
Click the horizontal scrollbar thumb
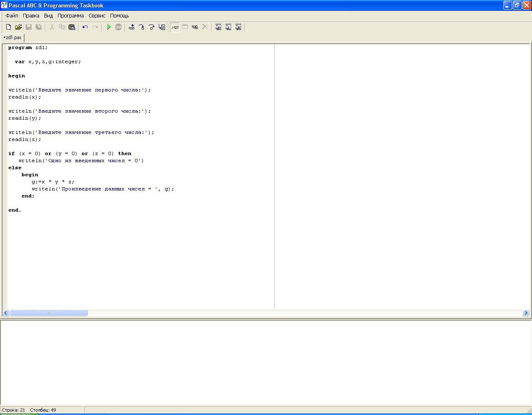[x=48, y=313]
